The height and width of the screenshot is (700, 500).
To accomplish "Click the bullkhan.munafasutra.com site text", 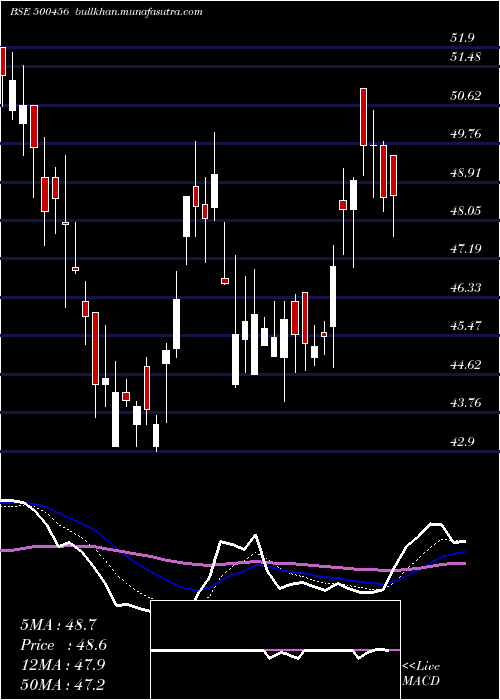I will (x=140, y=12).
